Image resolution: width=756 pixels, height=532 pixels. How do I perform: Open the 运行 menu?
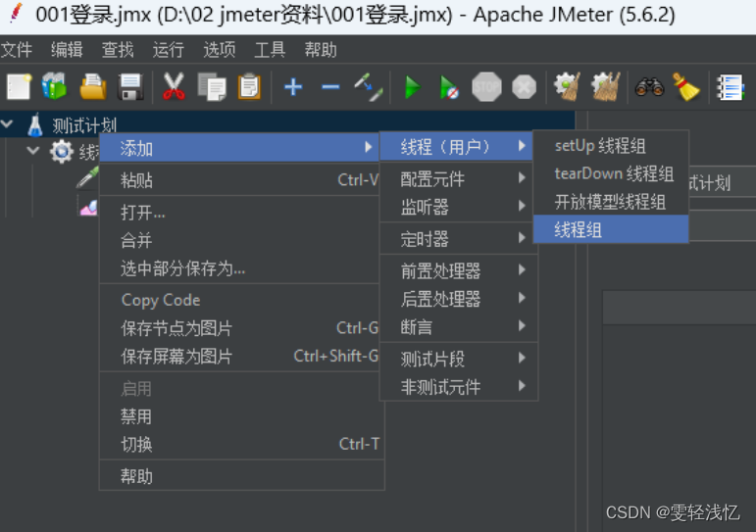(x=169, y=50)
